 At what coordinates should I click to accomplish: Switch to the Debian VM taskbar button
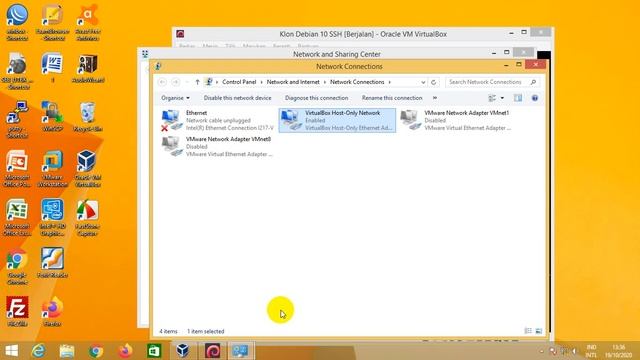(212, 351)
